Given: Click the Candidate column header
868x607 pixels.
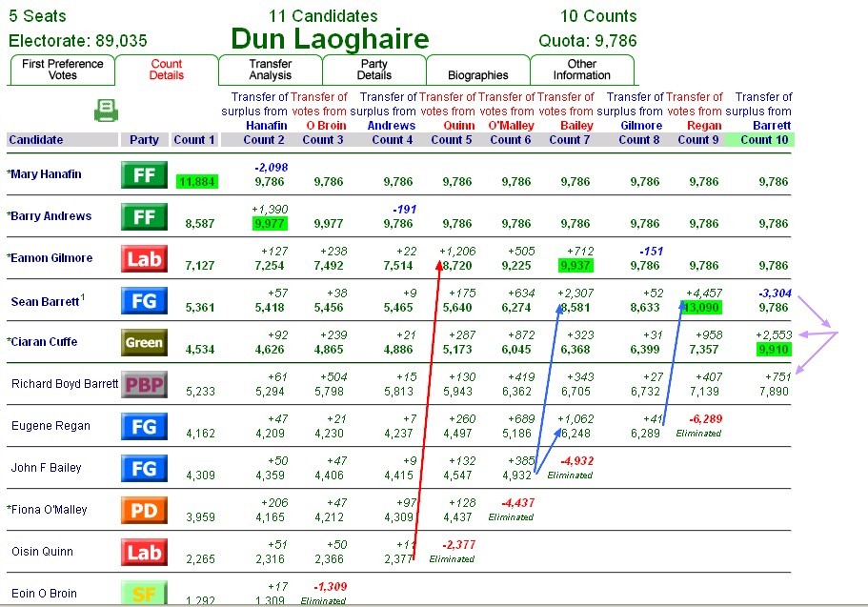Looking at the screenshot, I should [x=36, y=139].
